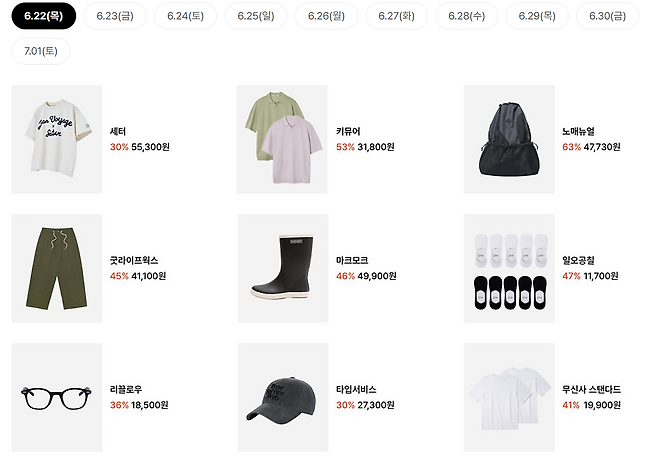Go to the 6.30(금) date tab
This screenshot has height=457, width=658.
click(607, 16)
